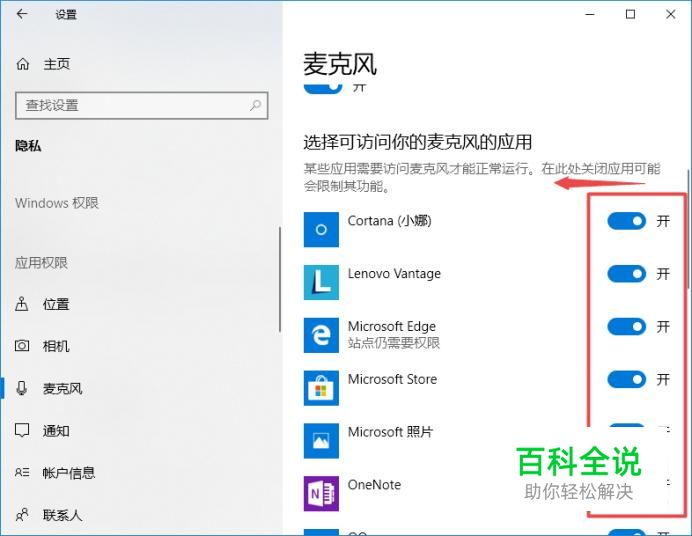Screen dimensions: 692x536
Task: Click the Microsoft 照片 app icon
Action: coord(321,441)
